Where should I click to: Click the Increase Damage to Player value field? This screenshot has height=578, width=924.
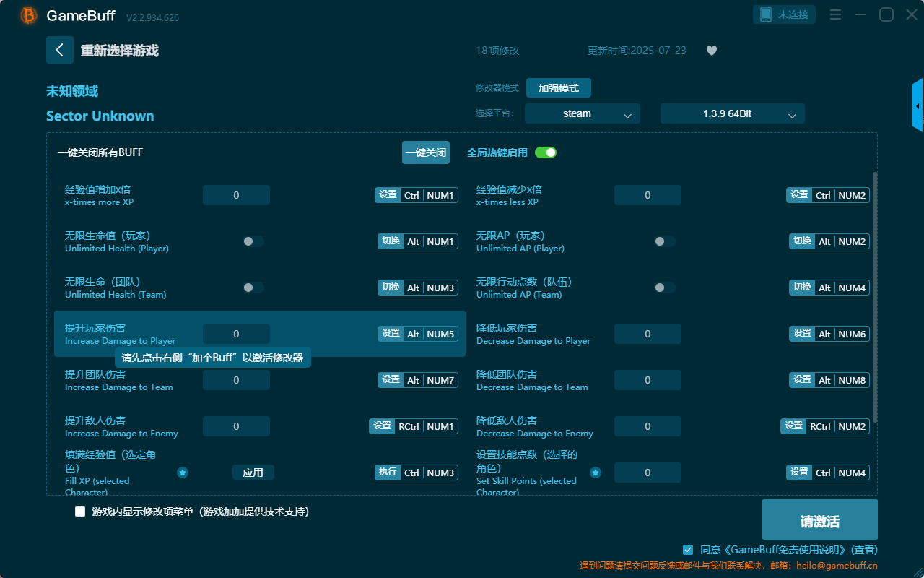click(236, 333)
